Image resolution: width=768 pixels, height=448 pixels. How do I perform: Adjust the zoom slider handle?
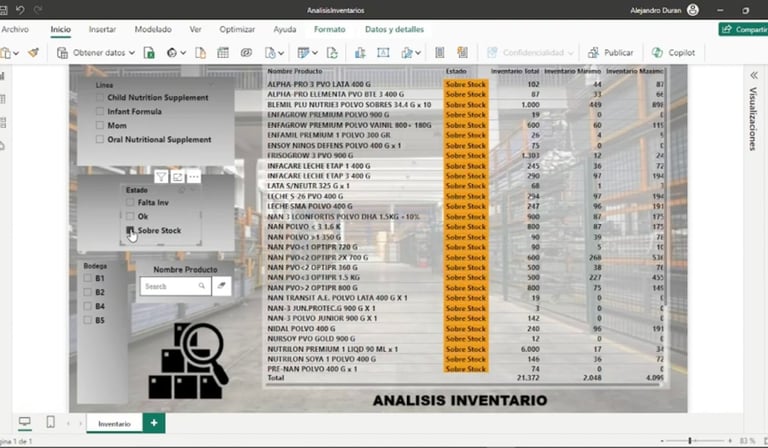(690, 441)
